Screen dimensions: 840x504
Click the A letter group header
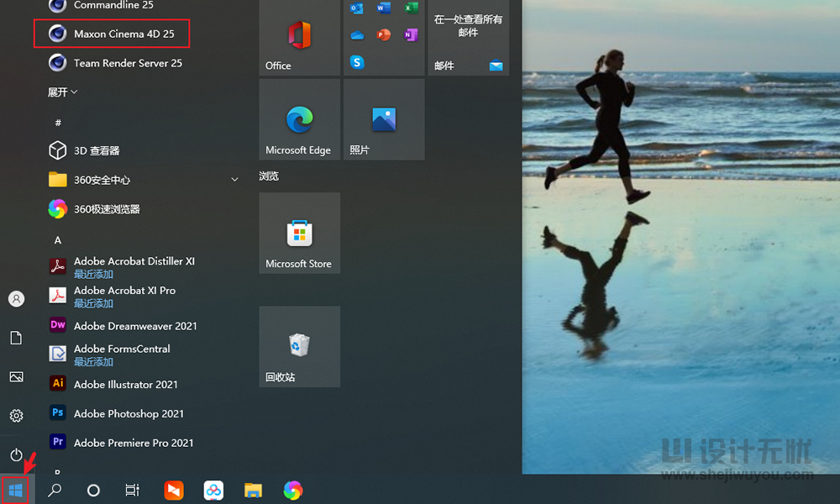[x=58, y=240]
